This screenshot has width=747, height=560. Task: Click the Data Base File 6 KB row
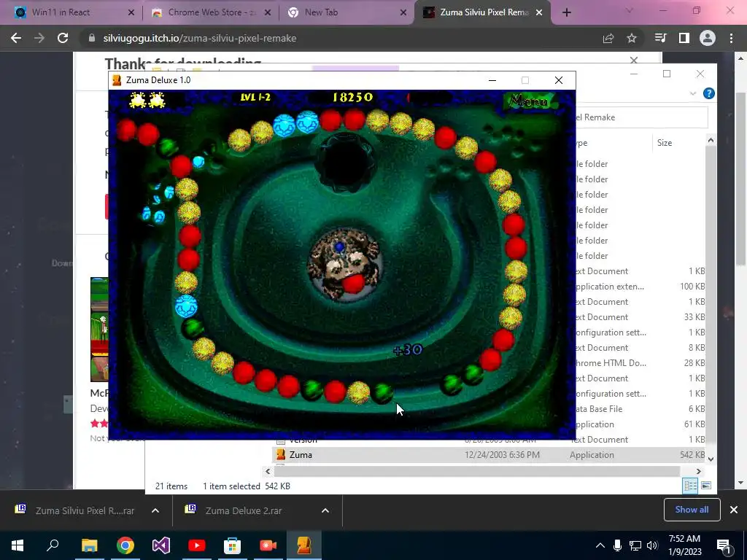coord(638,409)
